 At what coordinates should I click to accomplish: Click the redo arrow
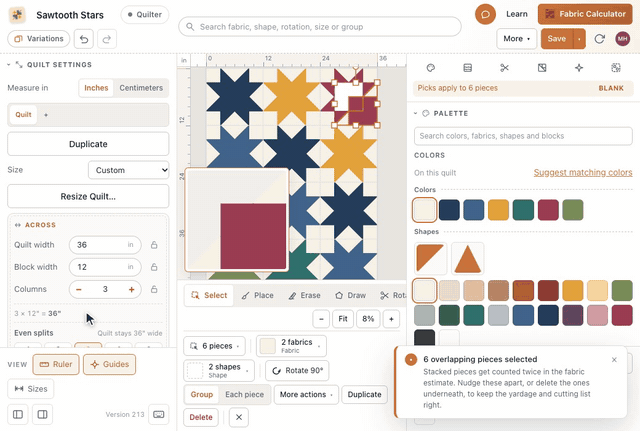pos(107,39)
